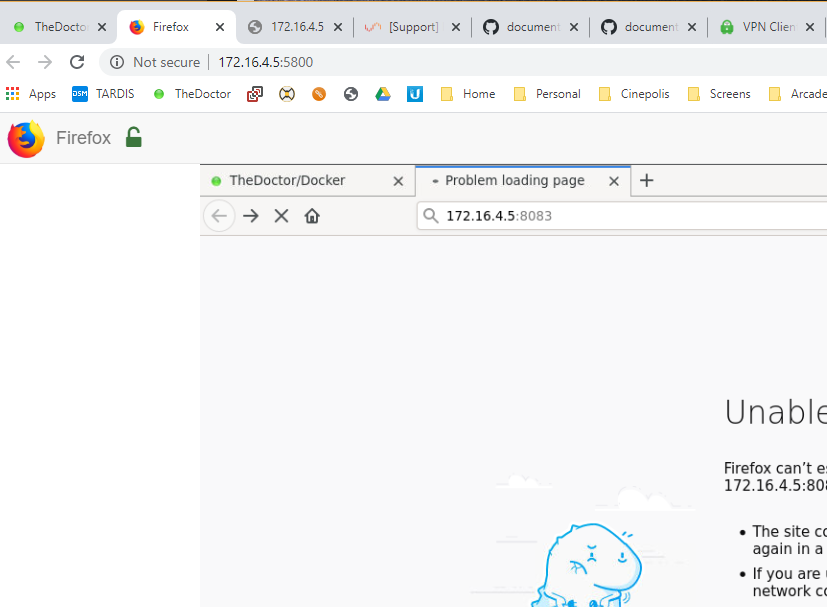Screen dimensions: 827x607
Task: Go forward in inner Firefox
Action: 251,216
